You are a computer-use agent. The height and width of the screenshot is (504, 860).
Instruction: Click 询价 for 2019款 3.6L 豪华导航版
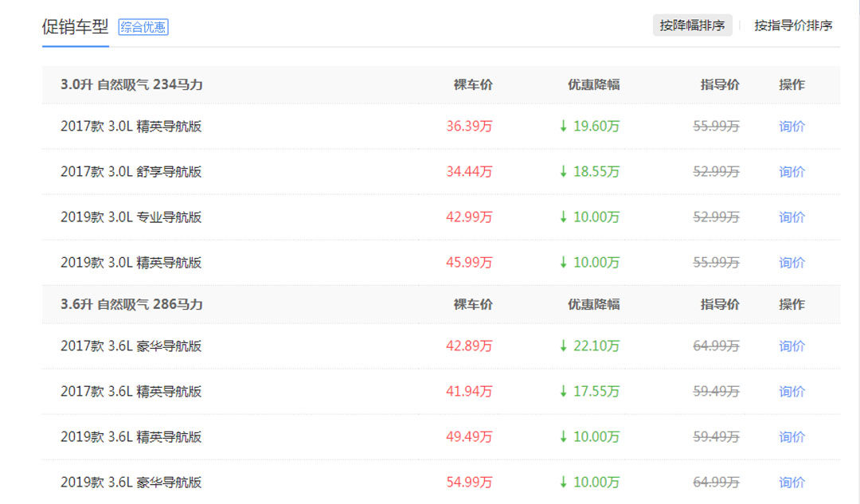click(792, 483)
